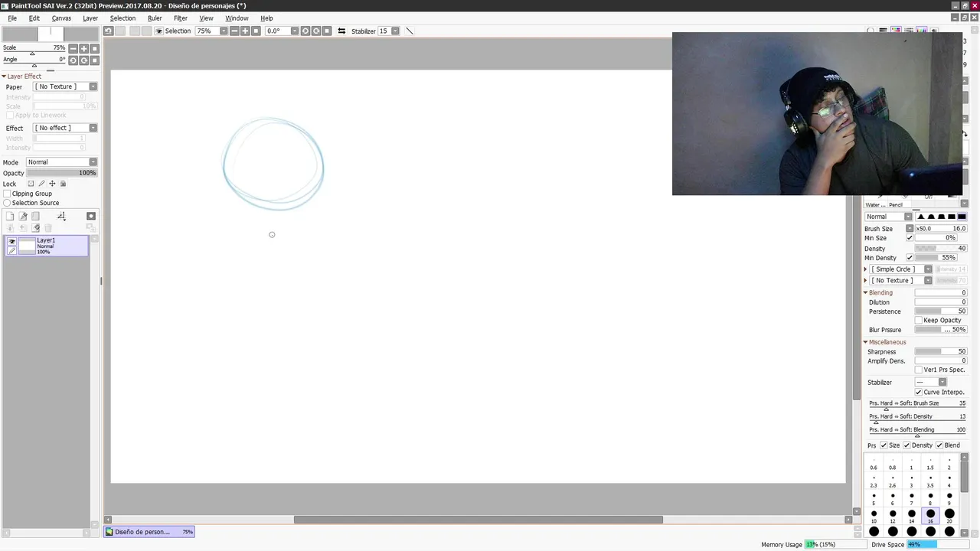Select brush size preset 12
Image resolution: width=980 pixels, height=551 pixels.
pyautogui.click(x=893, y=516)
